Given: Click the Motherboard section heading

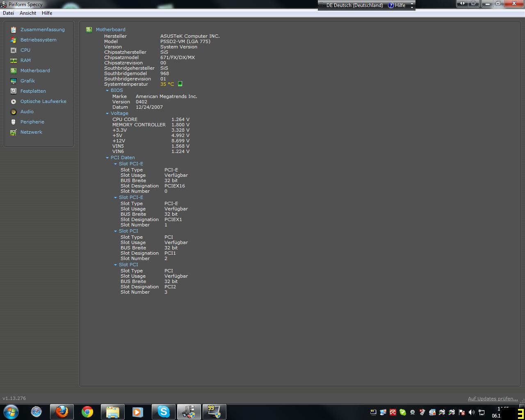Looking at the screenshot, I should [111, 30].
